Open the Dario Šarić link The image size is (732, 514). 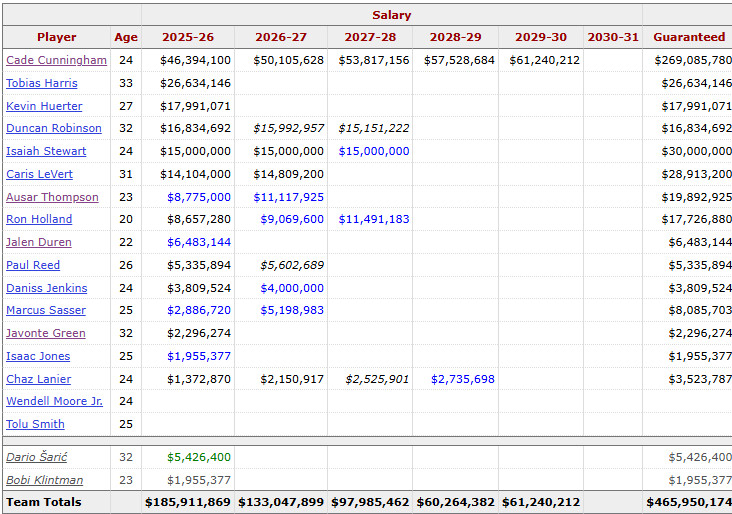[36, 457]
